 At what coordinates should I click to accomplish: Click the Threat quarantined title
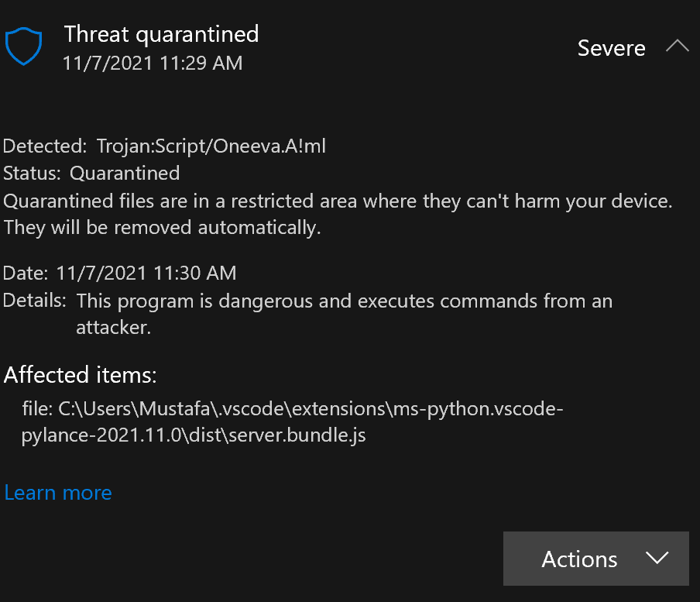[x=161, y=34]
